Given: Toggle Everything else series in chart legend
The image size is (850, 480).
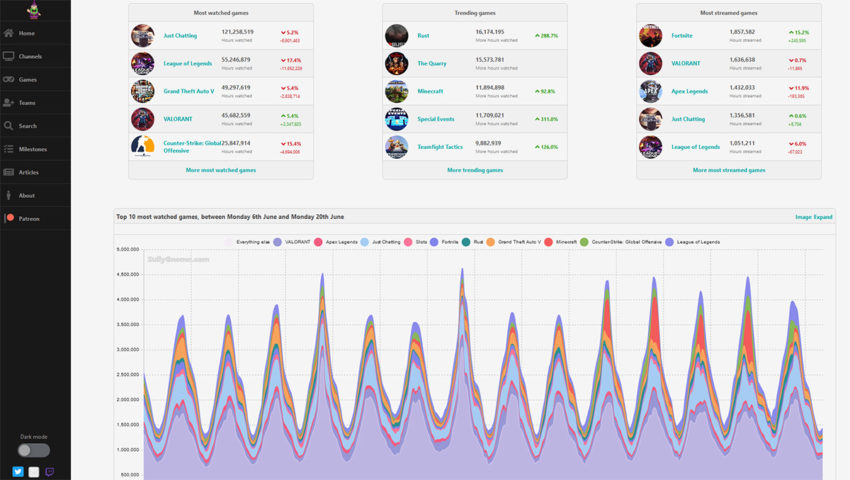Looking at the screenshot, I should tap(247, 242).
